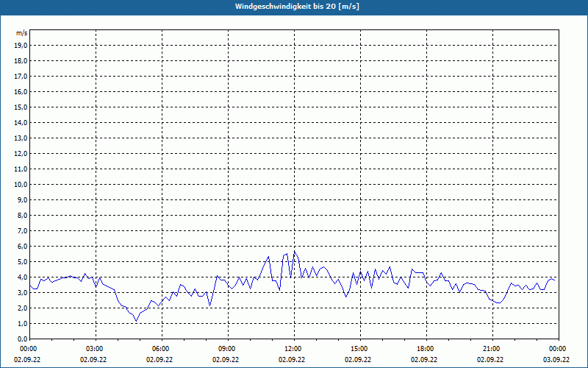Image resolution: width=588 pixels, height=368 pixels.
Task: Click the 09:00 time axis label
Action: [228, 349]
